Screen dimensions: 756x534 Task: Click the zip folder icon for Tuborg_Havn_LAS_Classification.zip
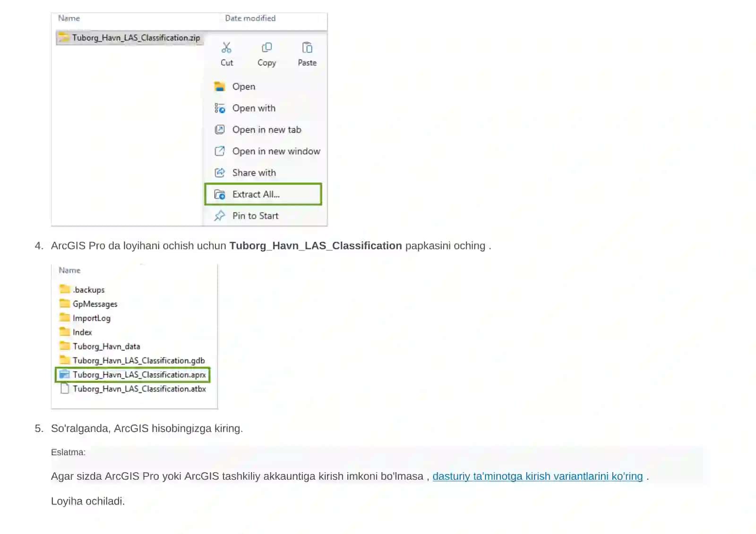[x=64, y=37]
